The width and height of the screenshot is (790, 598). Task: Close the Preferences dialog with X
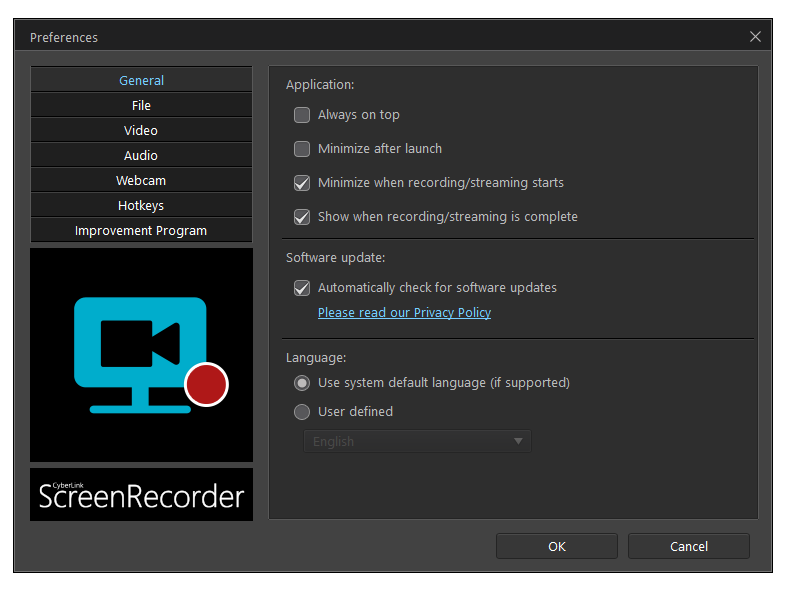coord(755,37)
